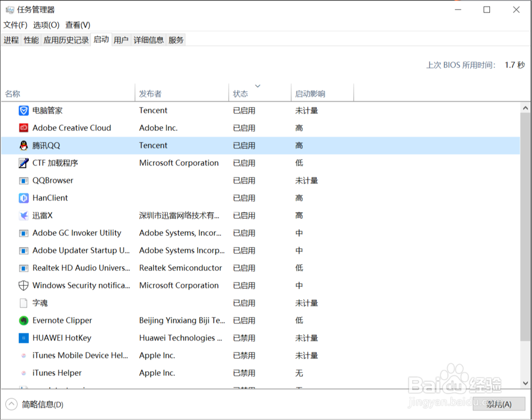
Task: Collapse to 简略信息 with the arrow button
Action: 11,404
